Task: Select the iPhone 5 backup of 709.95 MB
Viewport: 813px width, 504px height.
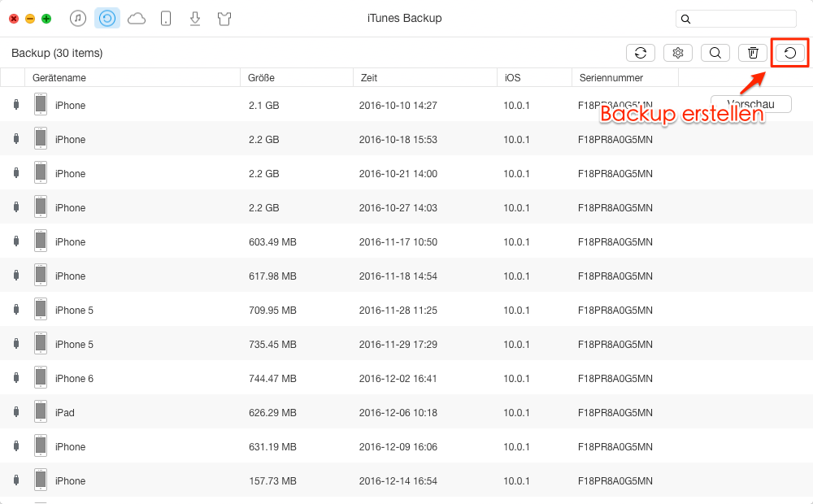Action: 406,310
